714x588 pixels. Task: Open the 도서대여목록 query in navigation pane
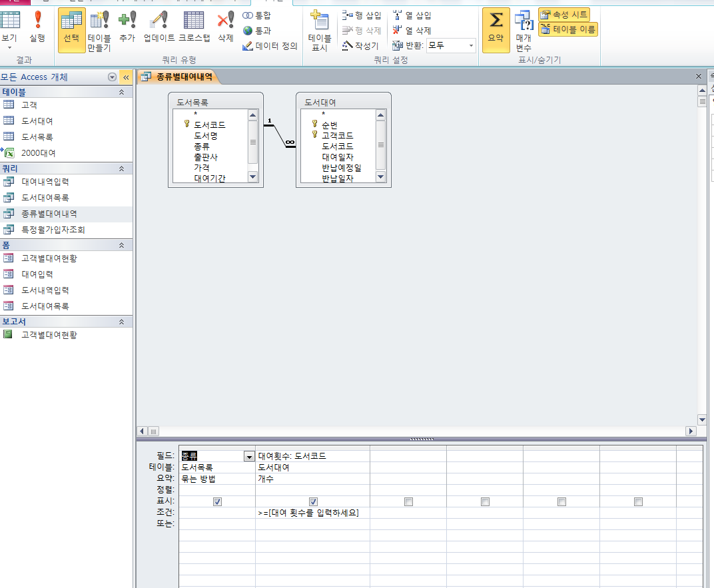[x=45, y=198]
